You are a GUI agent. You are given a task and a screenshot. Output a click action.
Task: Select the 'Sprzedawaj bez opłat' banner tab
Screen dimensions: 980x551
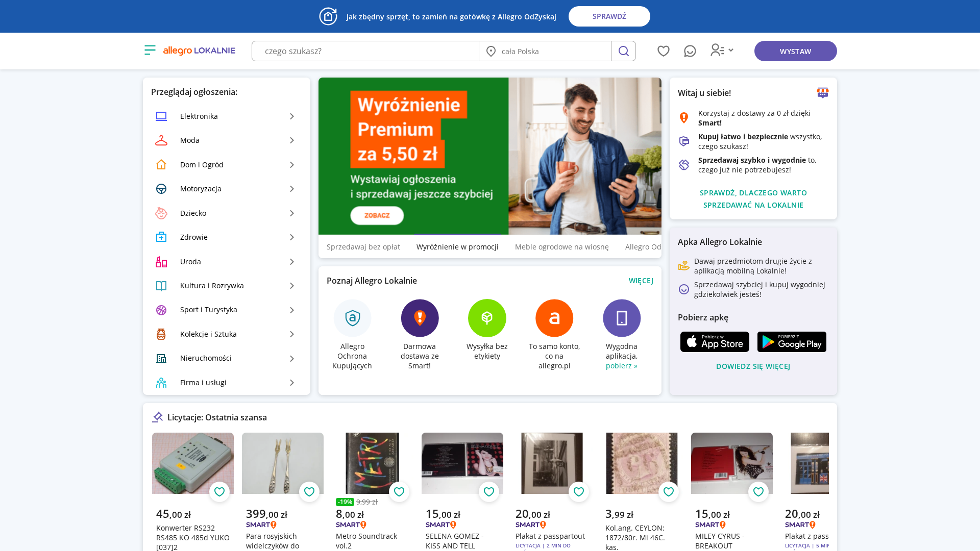point(363,247)
